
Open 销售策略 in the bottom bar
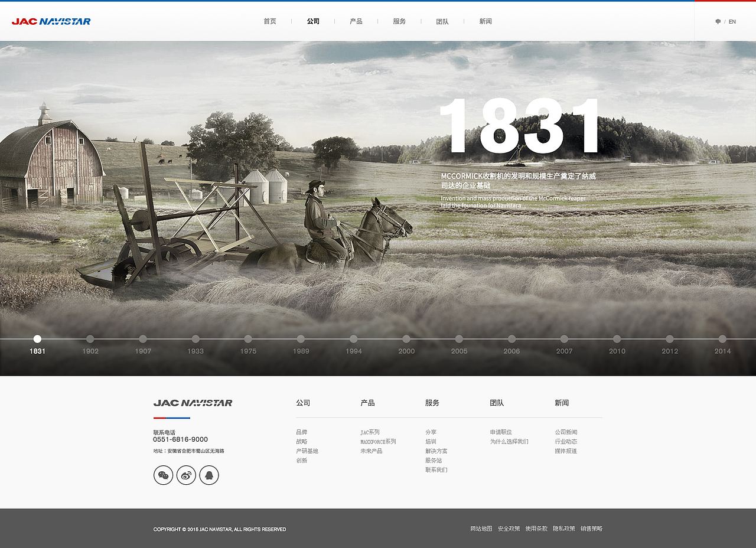pyautogui.click(x=591, y=529)
